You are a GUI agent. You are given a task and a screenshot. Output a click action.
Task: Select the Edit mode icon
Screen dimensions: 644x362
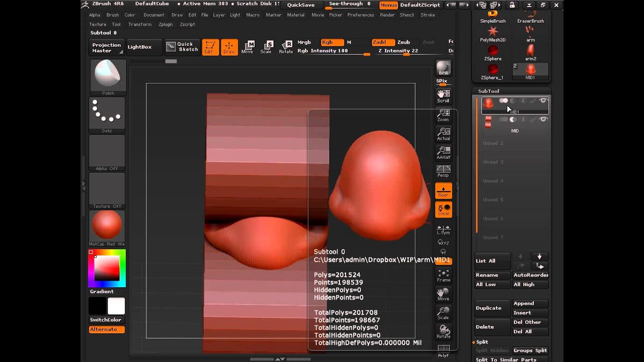210,47
